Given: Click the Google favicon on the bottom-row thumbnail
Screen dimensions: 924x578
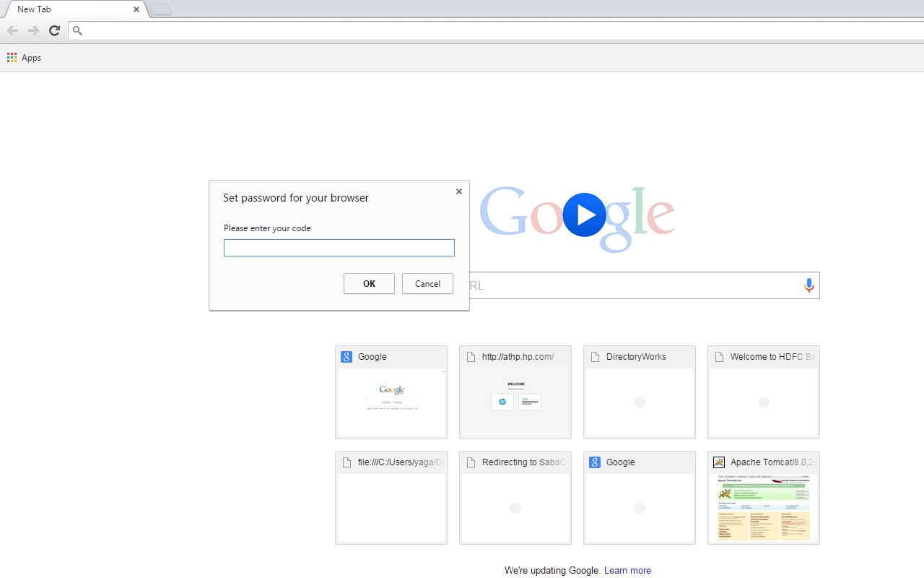Looking at the screenshot, I should [594, 462].
